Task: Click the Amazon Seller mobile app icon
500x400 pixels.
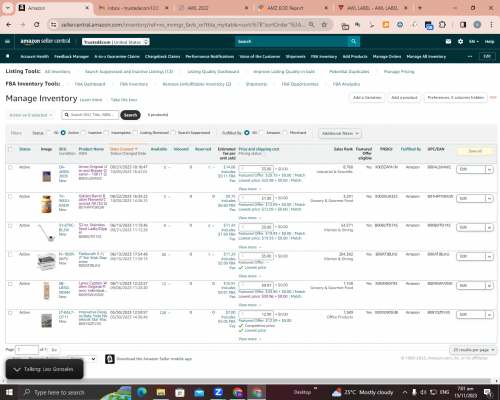Action: 110,359
